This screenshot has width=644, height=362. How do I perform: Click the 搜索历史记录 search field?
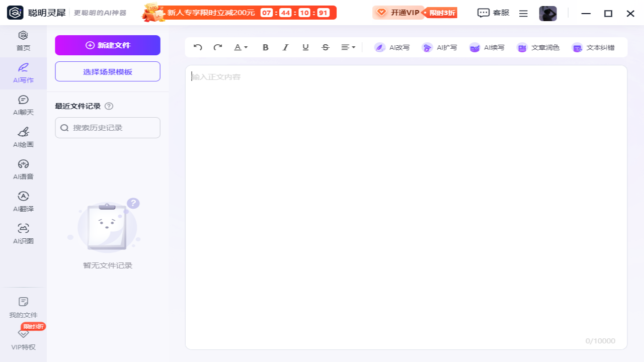pos(107,127)
